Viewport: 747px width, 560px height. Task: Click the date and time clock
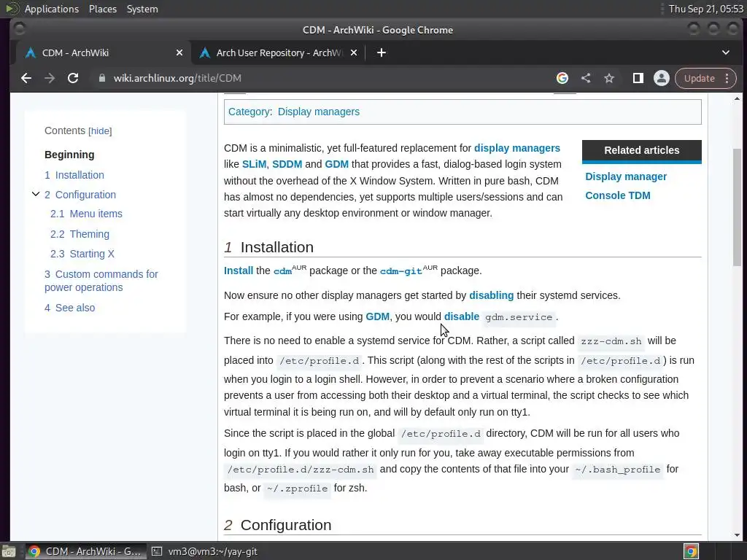pyautogui.click(x=706, y=9)
